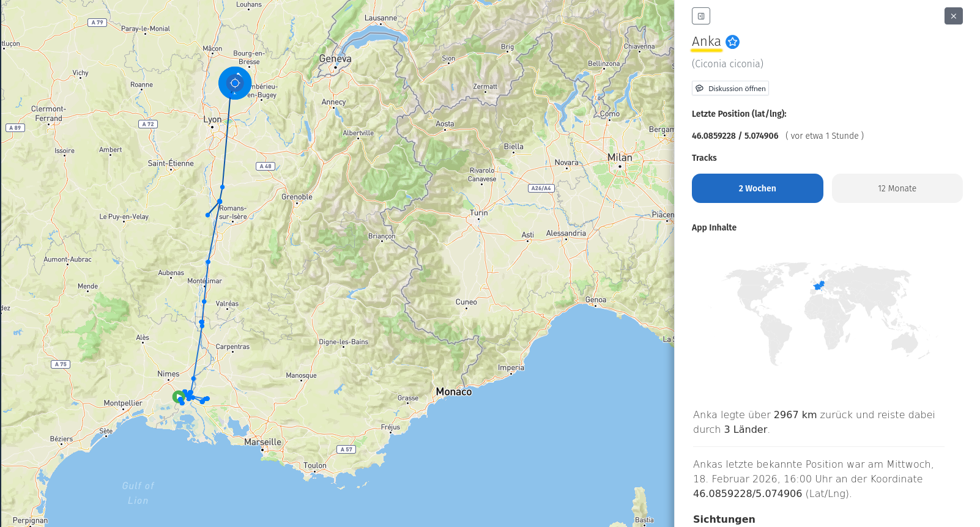Open the discussion with Diskussion öffnen
980x527 pixels.
click(730, 89)
